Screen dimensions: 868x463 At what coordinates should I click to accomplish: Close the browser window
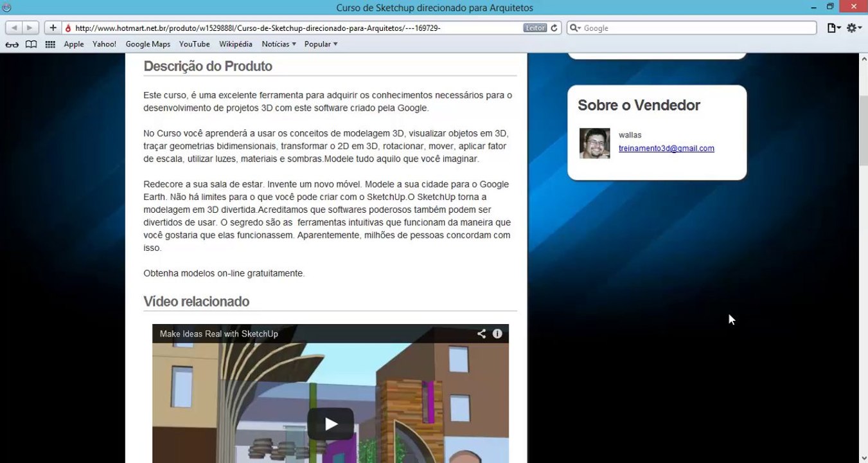coord(854,7)
